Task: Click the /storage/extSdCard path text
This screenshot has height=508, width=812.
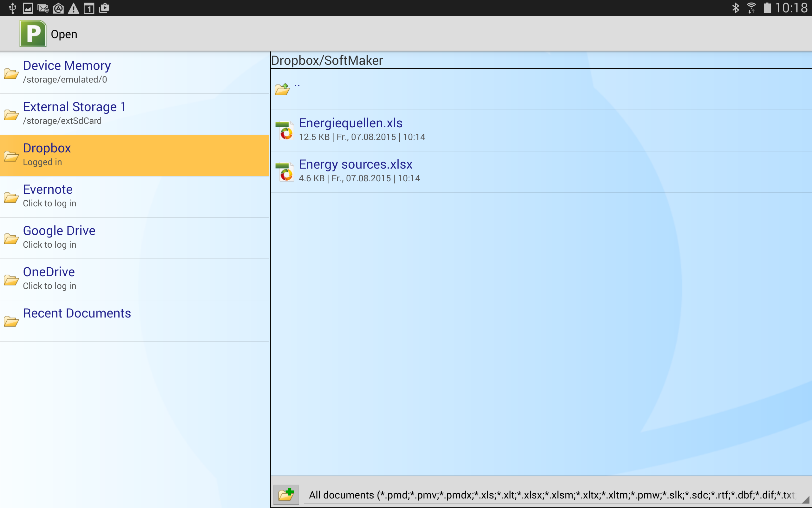Action: click(62, 121)
